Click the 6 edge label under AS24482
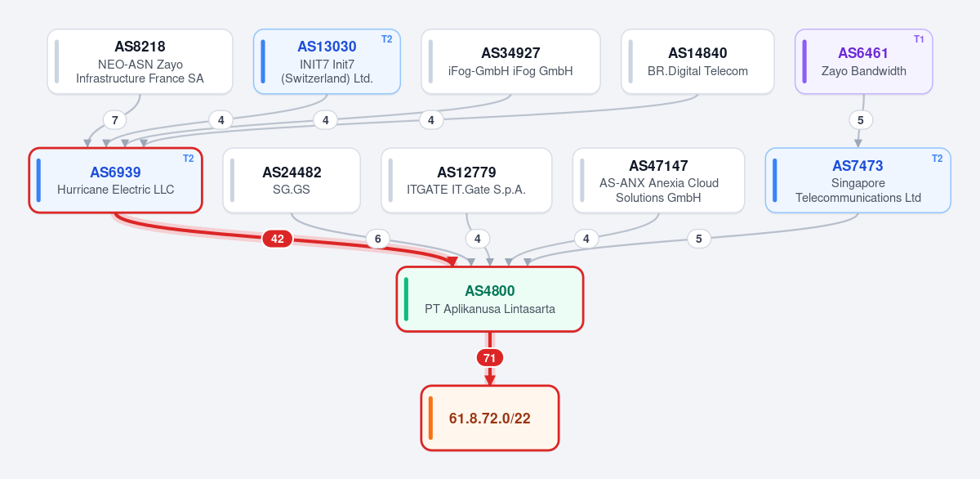The image size is (980, 479). tap(377, 239)
